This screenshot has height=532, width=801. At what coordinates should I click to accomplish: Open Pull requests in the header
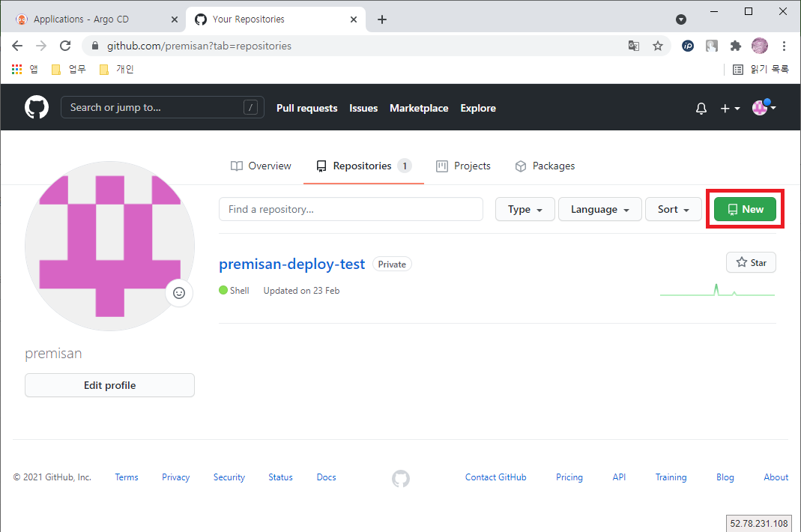pyautogui.click(x=307, y=109)
